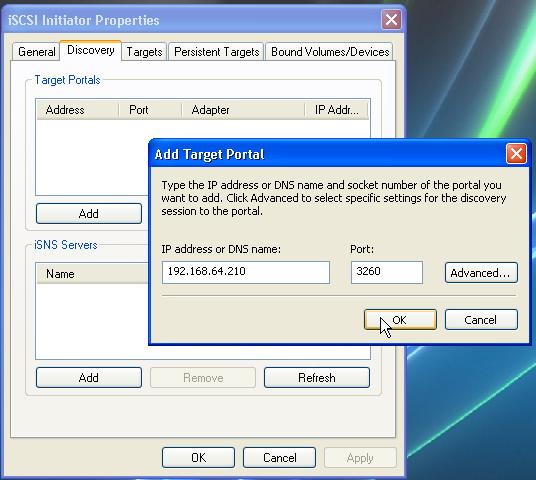This screenshot has height=480, width=536.
Task: Refresh the iSNS Servers list
Action: tap(317, 377)
